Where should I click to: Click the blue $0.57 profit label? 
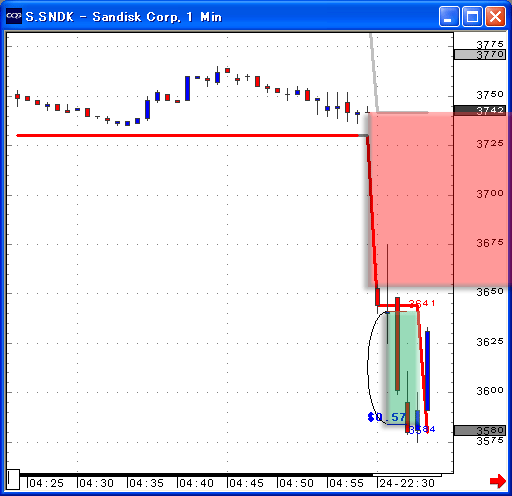tap(387, 417)
